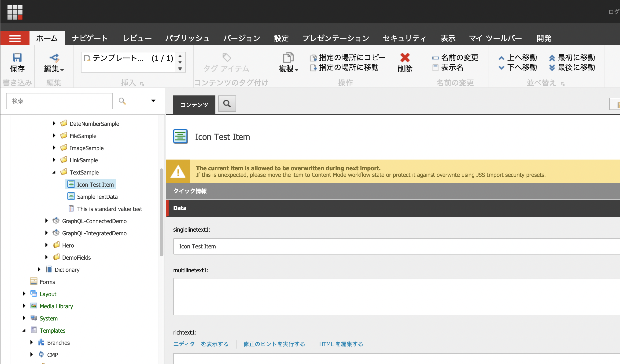620x364 pixels.
Task: Click the HTML を編集する link
Action: (341, 344)
